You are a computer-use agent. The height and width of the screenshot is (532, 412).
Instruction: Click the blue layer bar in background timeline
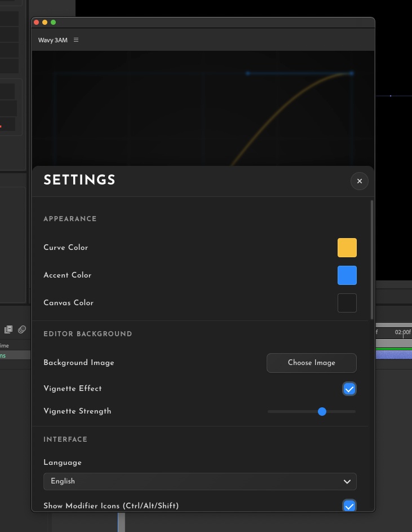coord(394,355)
